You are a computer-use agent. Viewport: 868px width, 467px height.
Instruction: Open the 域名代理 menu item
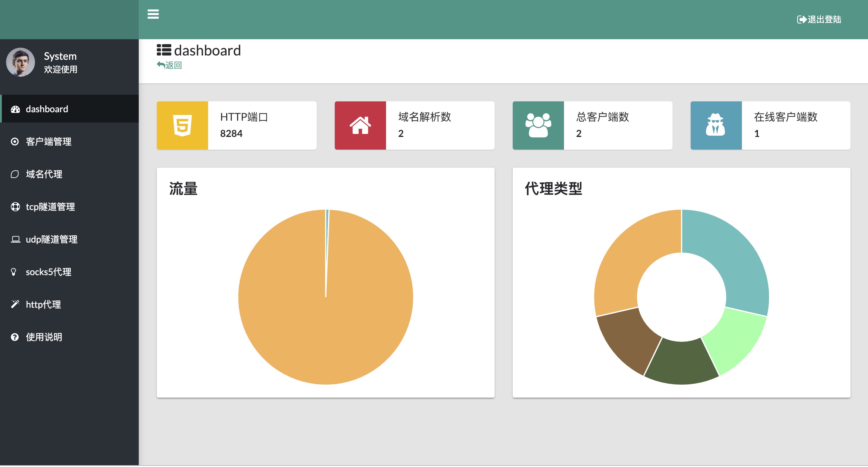click(44, 174)
